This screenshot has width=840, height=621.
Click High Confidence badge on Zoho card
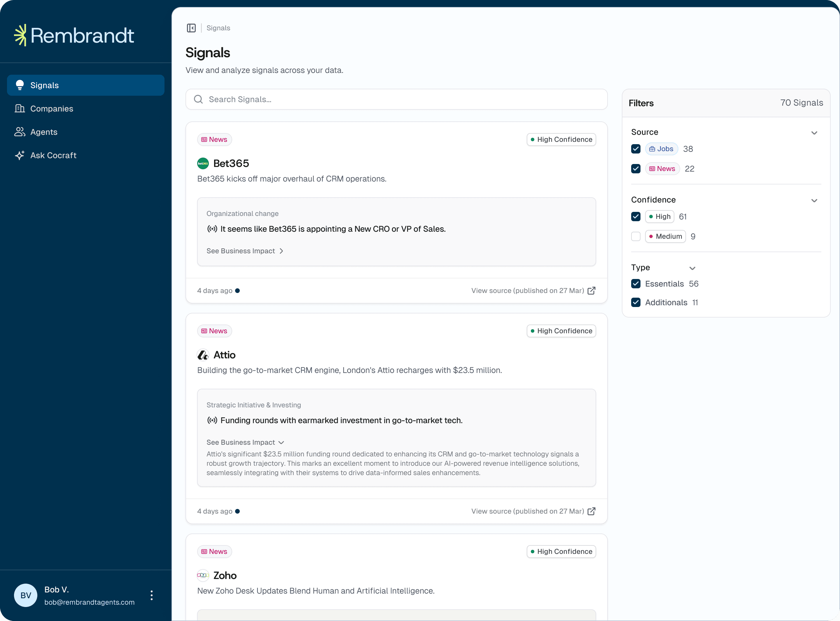click(x=561, y=552)
